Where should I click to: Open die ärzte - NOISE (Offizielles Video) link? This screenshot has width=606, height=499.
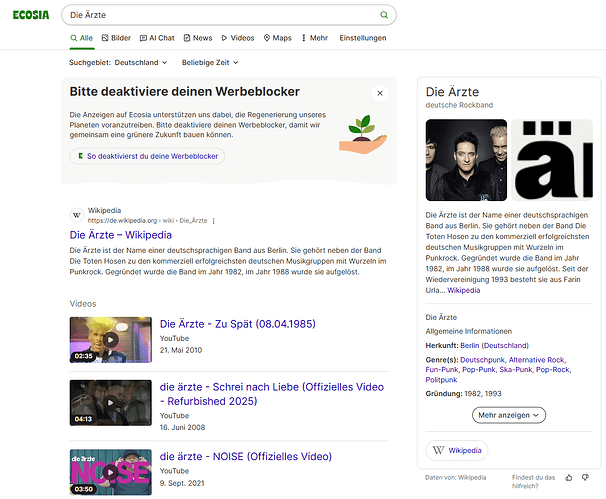(x=246, y=456)
